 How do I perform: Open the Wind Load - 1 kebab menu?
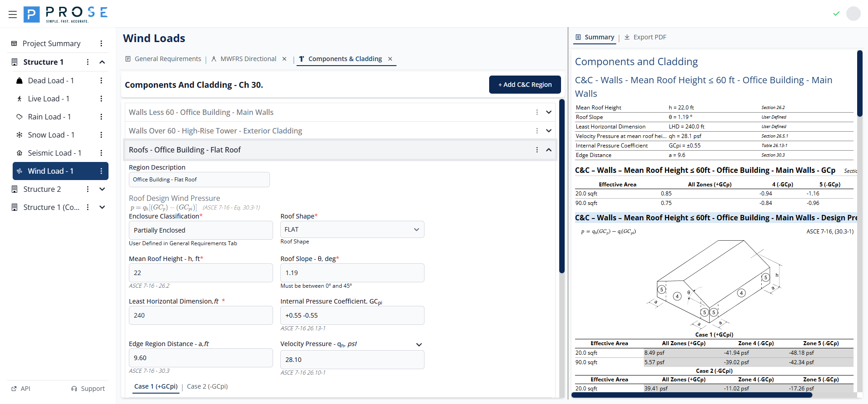click(x=101, y=171)
